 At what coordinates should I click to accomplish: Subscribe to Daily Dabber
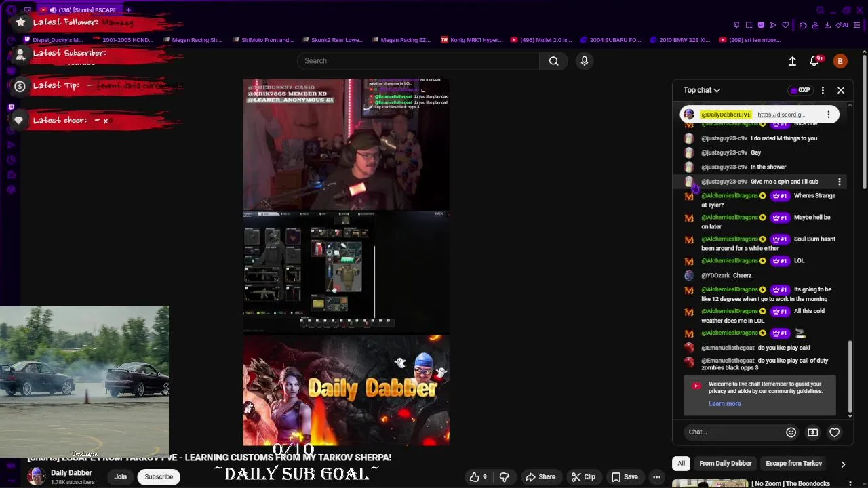159,477
